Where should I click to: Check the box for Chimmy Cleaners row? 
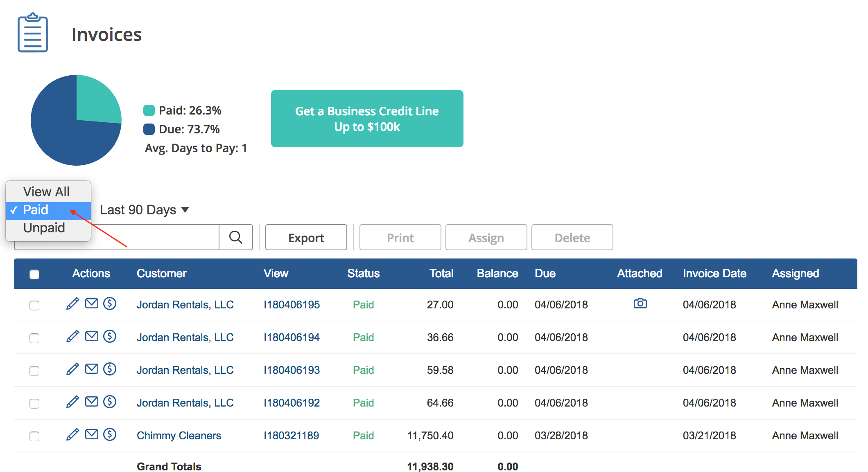point(34,436)
